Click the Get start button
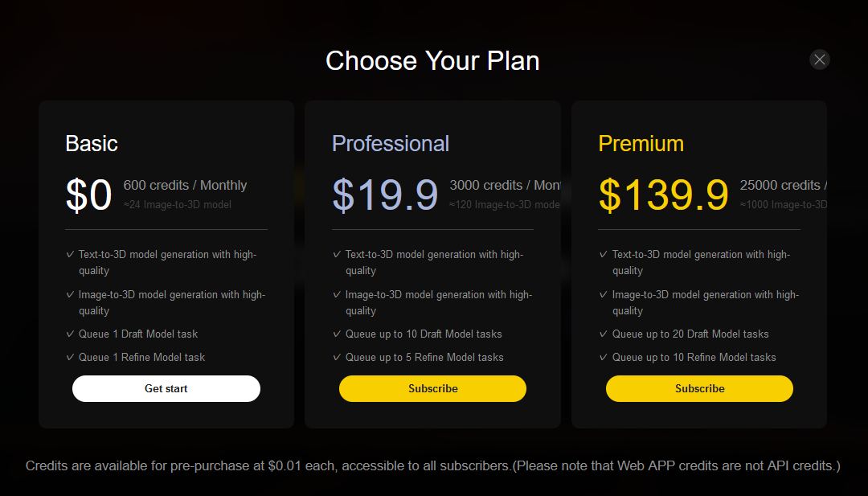The image size is (868, 496). (166, 388)
